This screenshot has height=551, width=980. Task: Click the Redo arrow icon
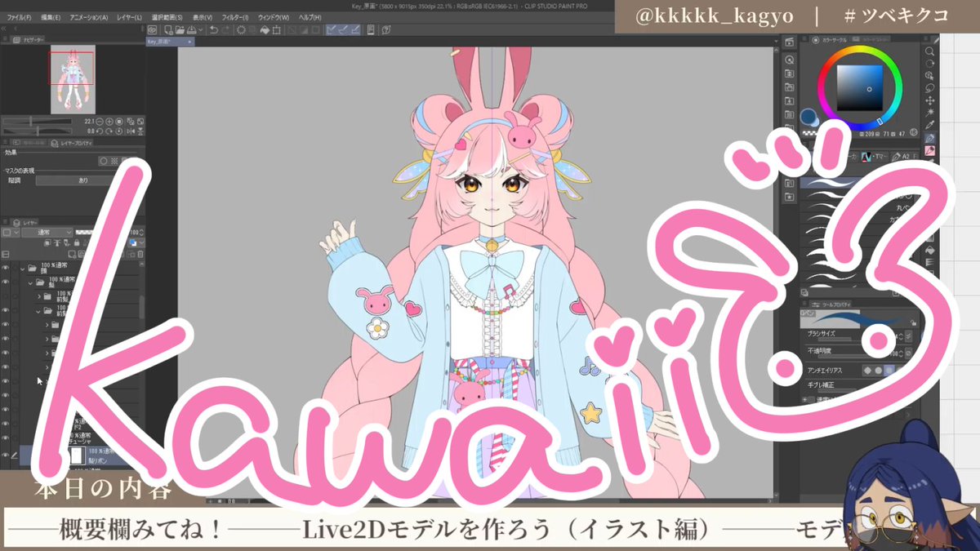(225, 30)
